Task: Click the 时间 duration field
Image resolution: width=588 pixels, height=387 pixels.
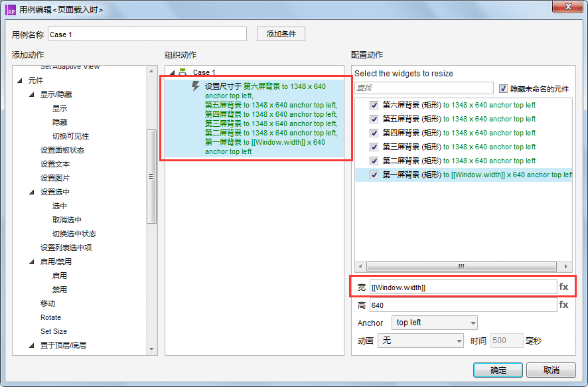Action: click(506, 341)
